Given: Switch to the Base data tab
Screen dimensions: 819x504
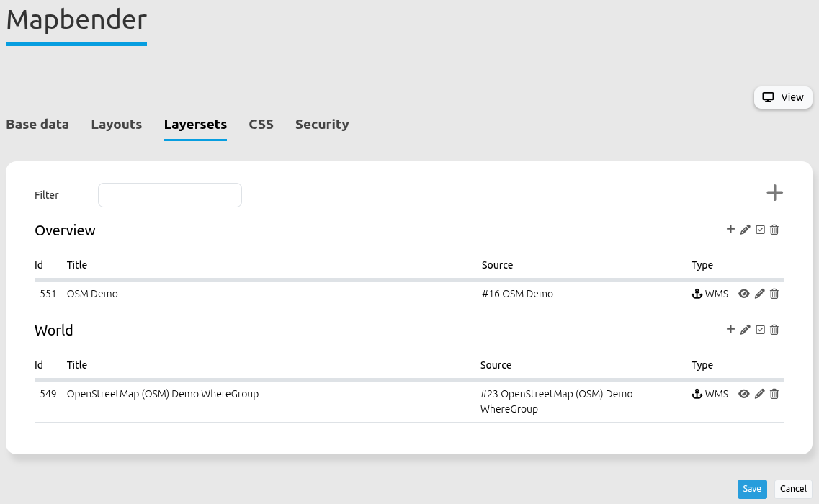Looking at the screenshot, I should pos(37,125).
